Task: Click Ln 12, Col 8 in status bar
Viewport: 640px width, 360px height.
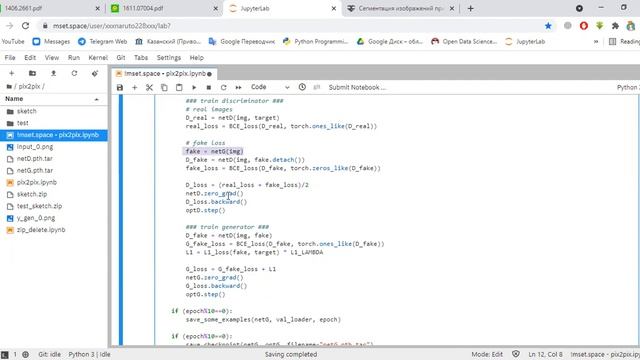Action: pyautogui.click(x=545, y=354)
